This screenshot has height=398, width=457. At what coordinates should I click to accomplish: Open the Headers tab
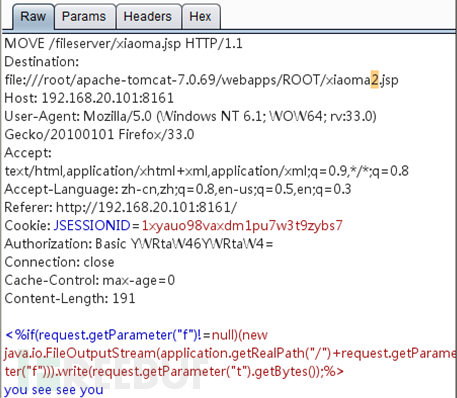(148, 17)
